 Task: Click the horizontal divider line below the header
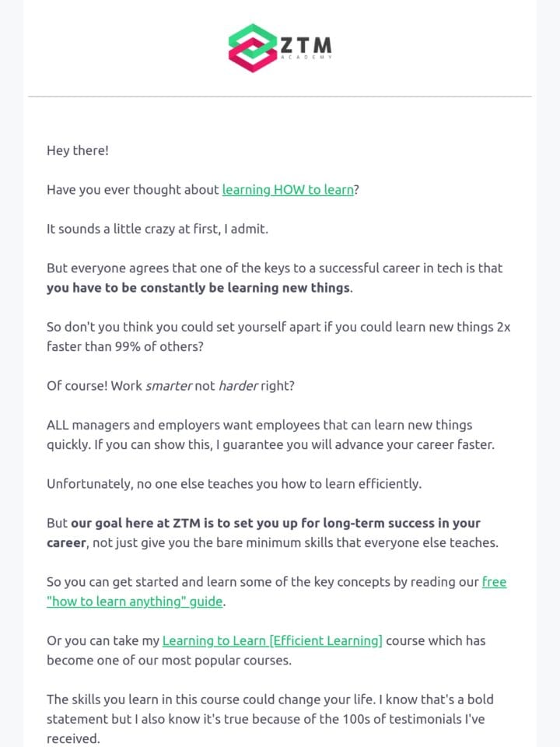click(x=280, y=96)
